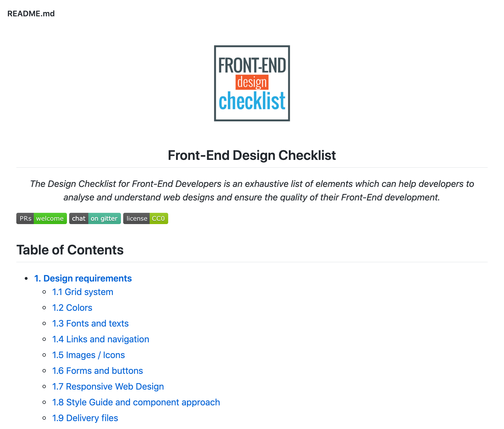
Task: Jump to 1.7 Responsive Web Design
Action: [x=108, y=386]
